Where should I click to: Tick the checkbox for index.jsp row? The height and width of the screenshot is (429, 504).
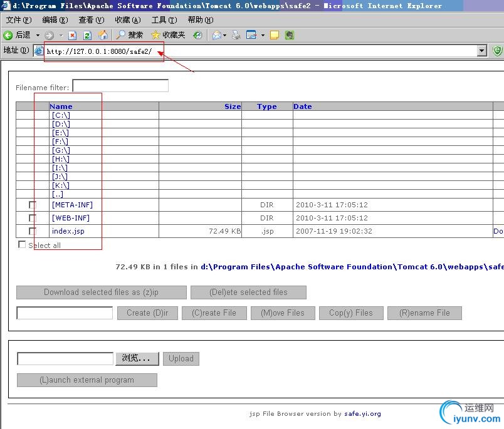pyautogui.click(x=32, y=231)
